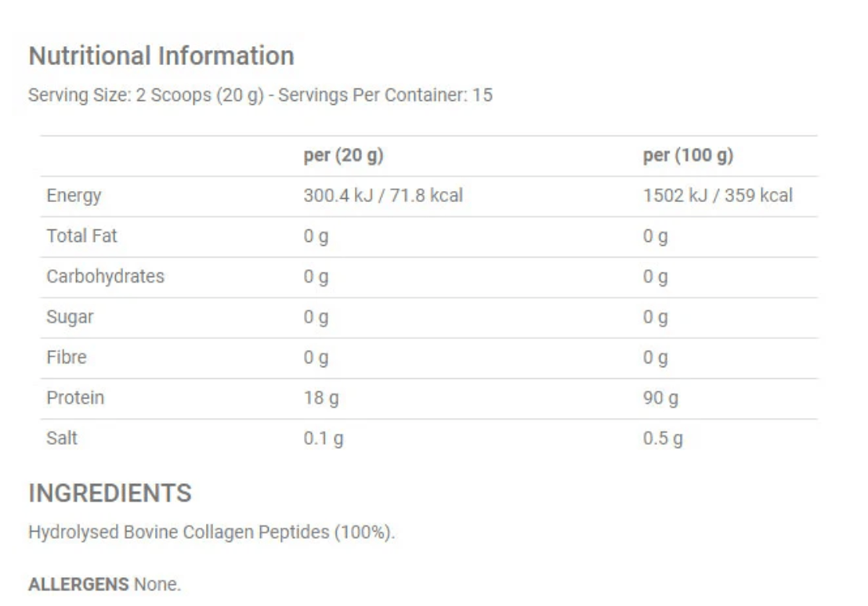Click the serving size description line
The width and height of the screenshot is (868, 606).
pos(260,97)
